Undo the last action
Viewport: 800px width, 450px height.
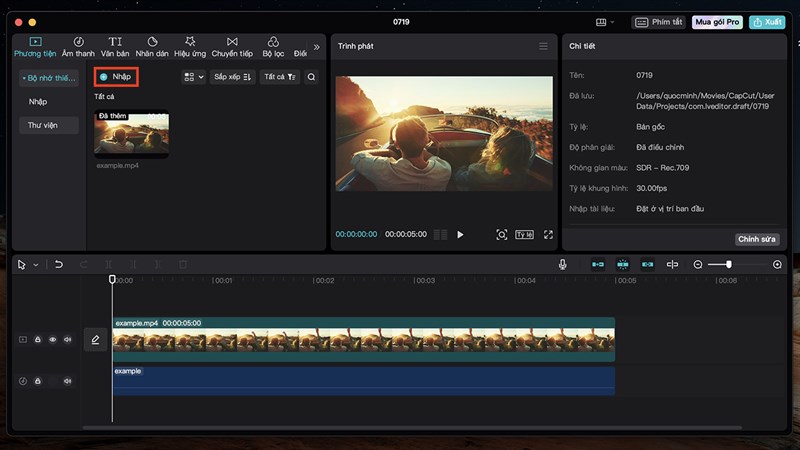coord(59,264)
